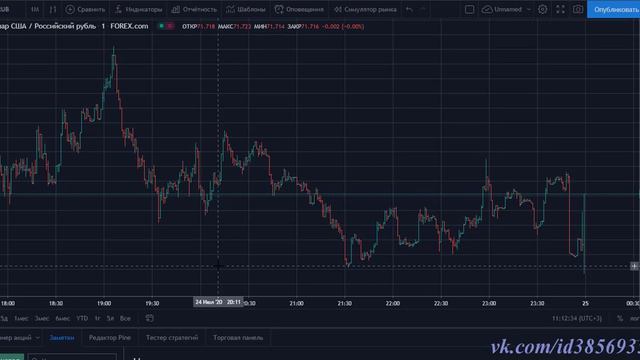640x360 pixels.
Task: Take a snapshot with camera icon
Action: tap(578, 9)
